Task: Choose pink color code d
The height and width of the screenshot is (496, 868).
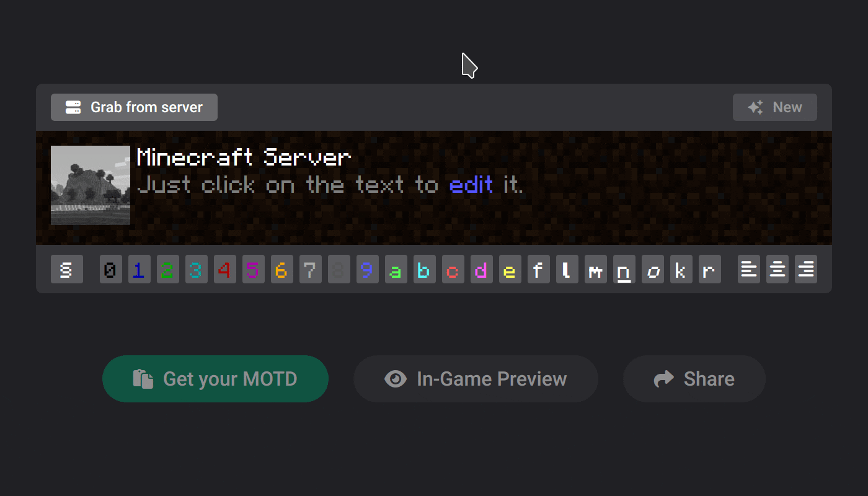Action: (482, 270)
